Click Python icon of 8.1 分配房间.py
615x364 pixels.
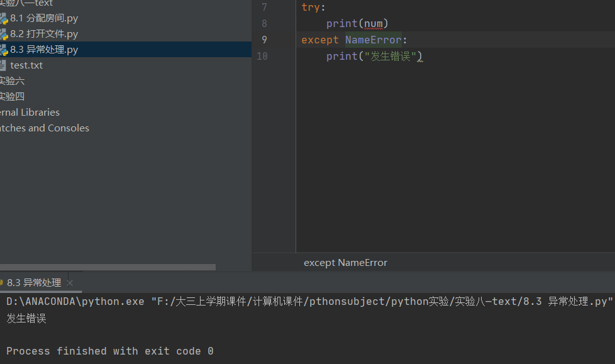4,18
